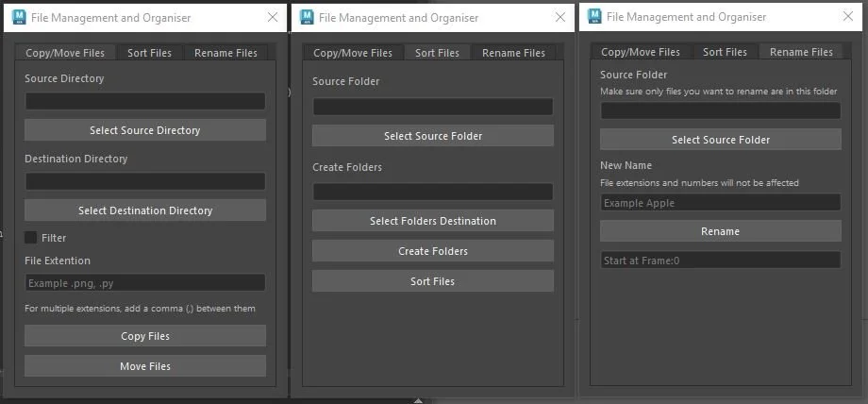The height and width of the screenshot is (404, 868).
Task: Open Copy/Move Files tab in left window
Action: pos(65,53)
